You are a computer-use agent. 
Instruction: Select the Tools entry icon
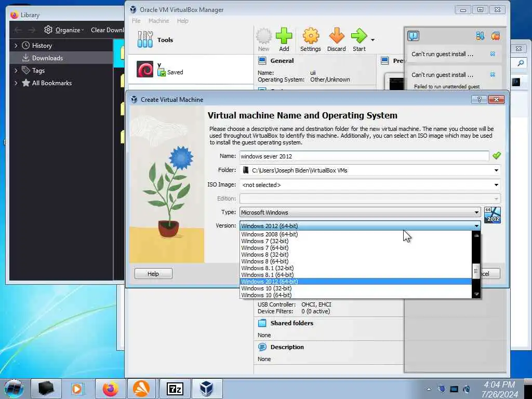coord(145,39)
